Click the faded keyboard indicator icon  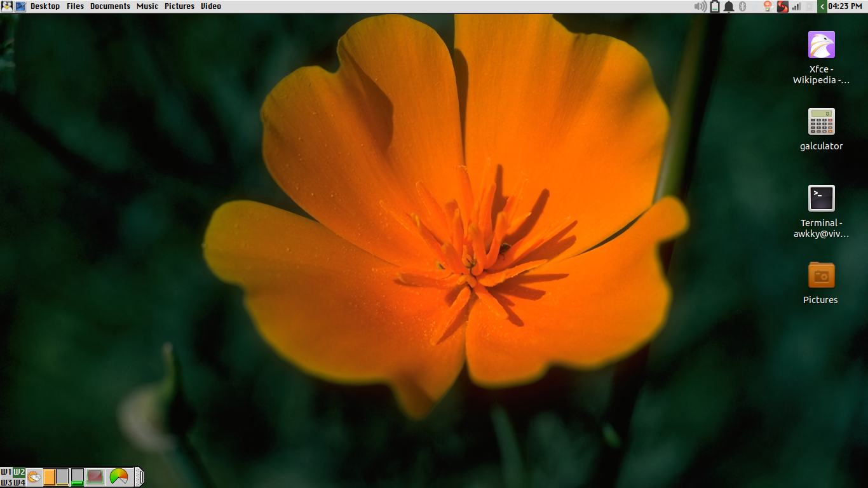coord(810,6)
